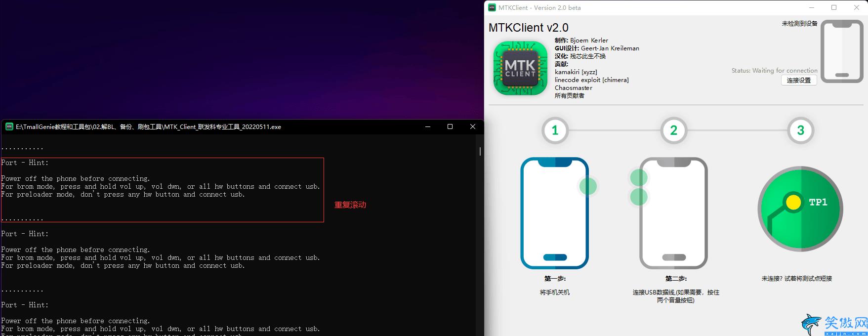
Task: Close the MTKClient window
Action: pos(857,7)
